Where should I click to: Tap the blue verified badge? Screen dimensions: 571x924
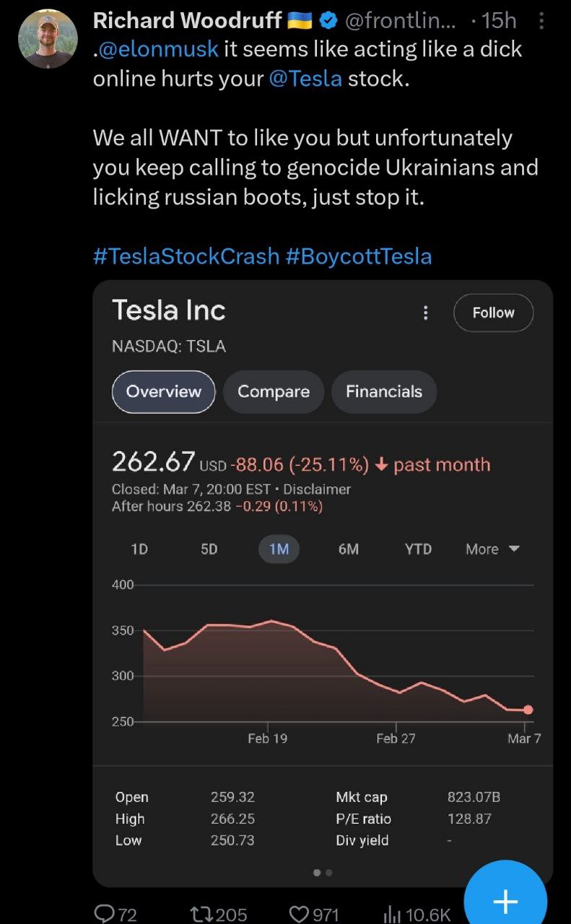click(x=328, y=21)
